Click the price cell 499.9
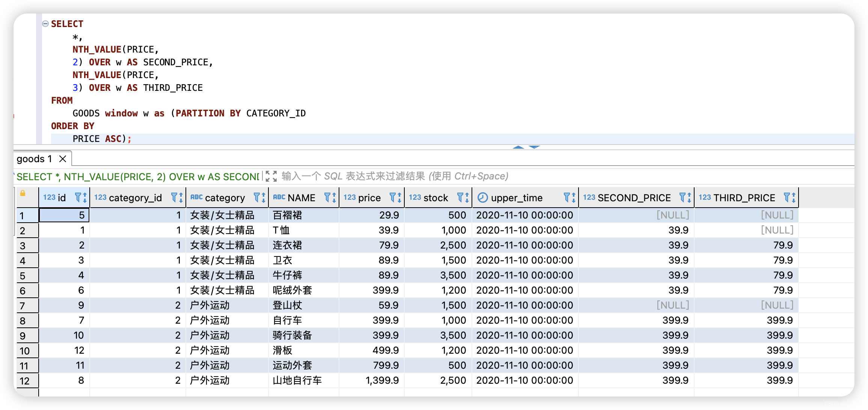This screenshot has width=868, height=410. 372,350
